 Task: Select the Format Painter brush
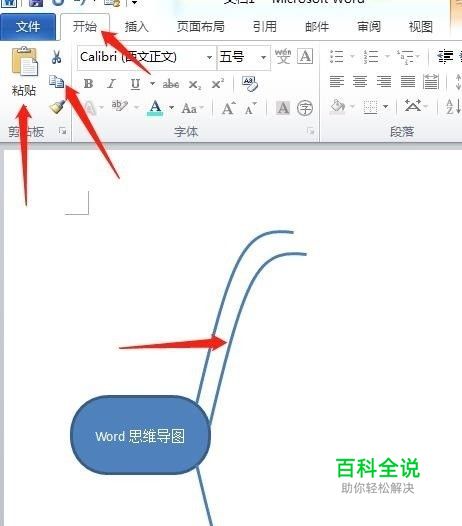pos(57,107)
